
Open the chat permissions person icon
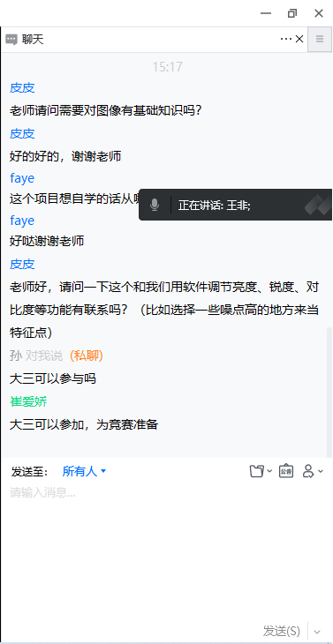[x=308, y=471]
